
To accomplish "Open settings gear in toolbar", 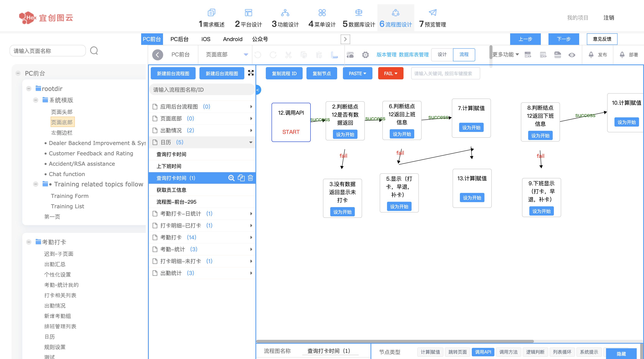I will coord(365,55).
